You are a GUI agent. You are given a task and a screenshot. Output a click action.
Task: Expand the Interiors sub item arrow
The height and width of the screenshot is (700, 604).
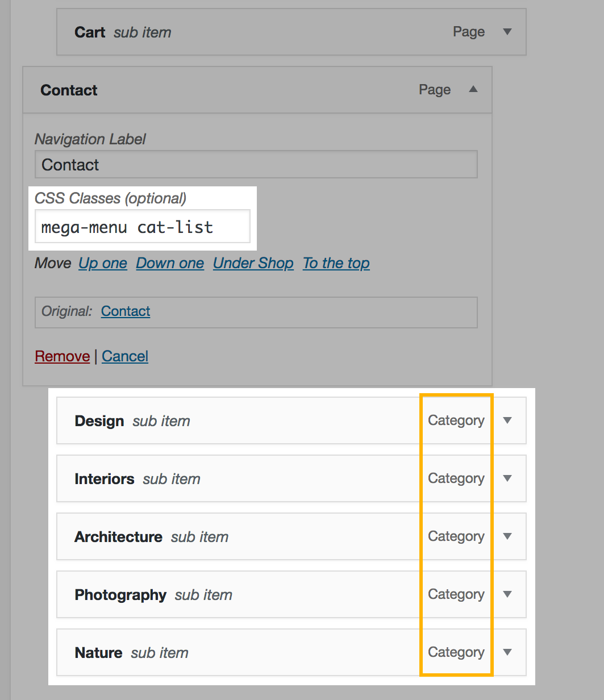point(507,478)
